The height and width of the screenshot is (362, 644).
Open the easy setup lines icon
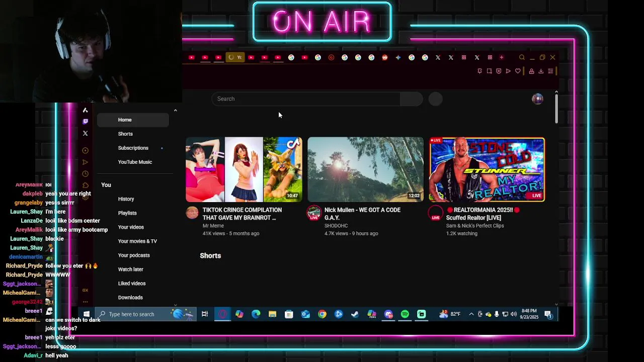coord(550,71)
